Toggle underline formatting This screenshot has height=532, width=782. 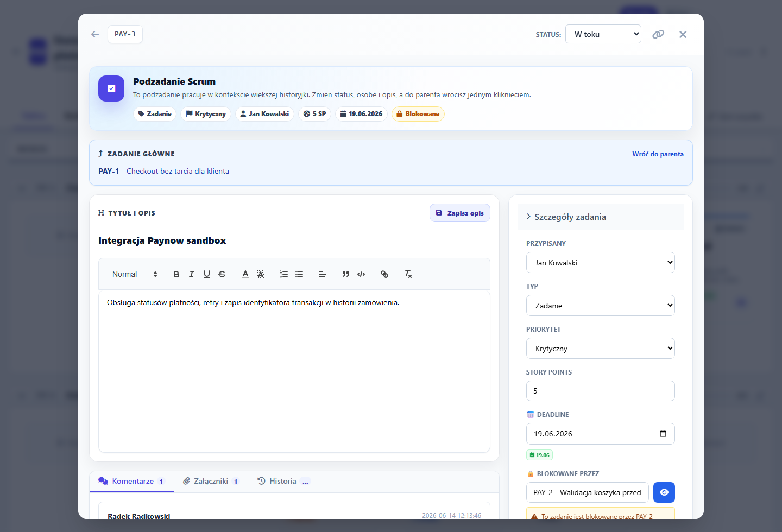tap(206, 274)
